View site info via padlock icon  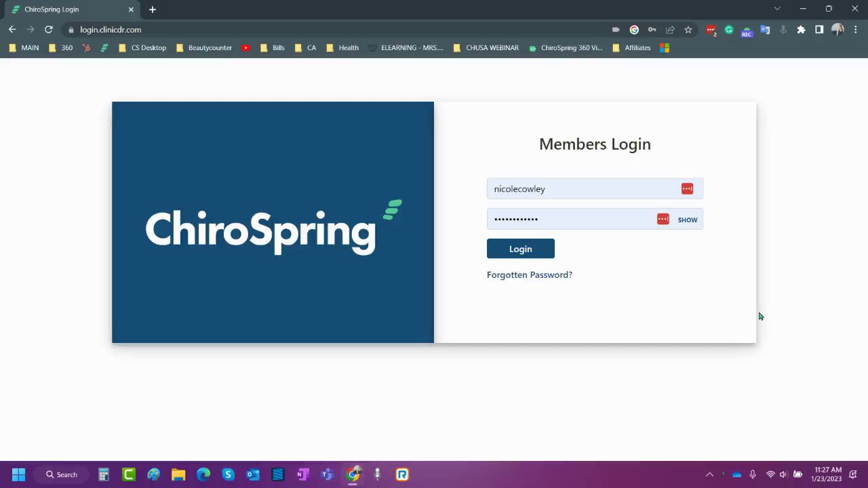[x=71, y=30]
